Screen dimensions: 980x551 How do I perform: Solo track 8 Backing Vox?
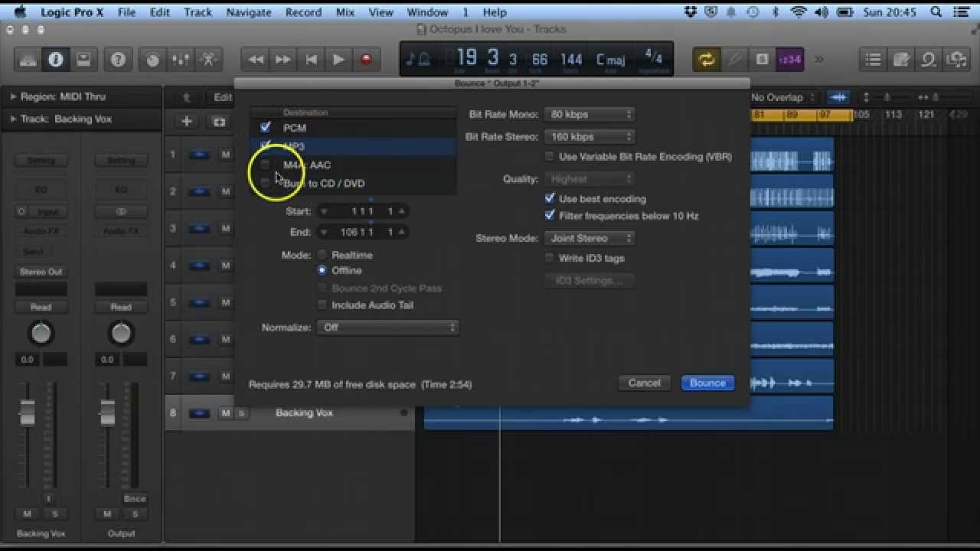point(240,413)
